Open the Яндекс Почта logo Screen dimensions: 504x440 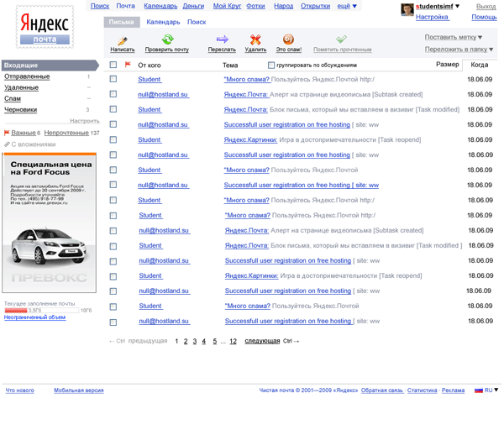(45, 28)
